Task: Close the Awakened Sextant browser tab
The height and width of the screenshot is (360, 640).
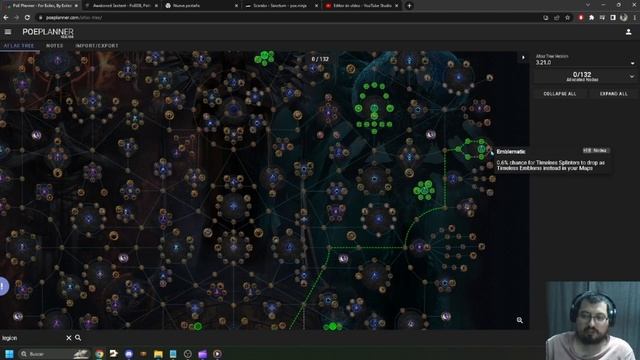Action: point(156,6)
